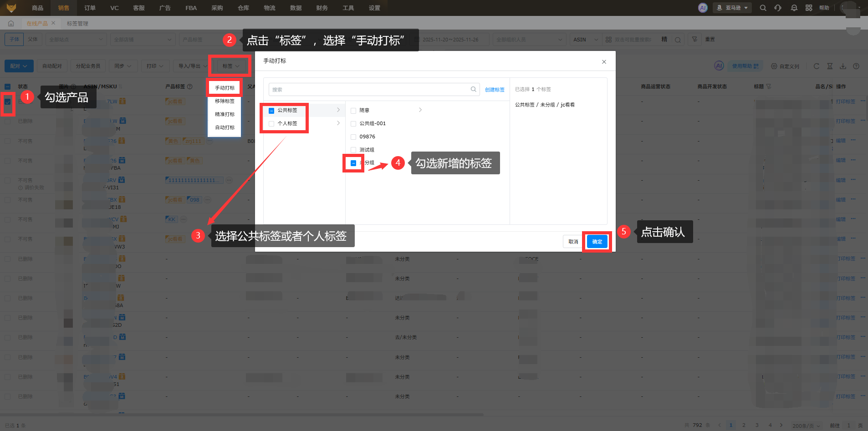Viewport: 868px width, 431px height.
Task: Click the 使用帮助 button
Action: click(745, 66)
